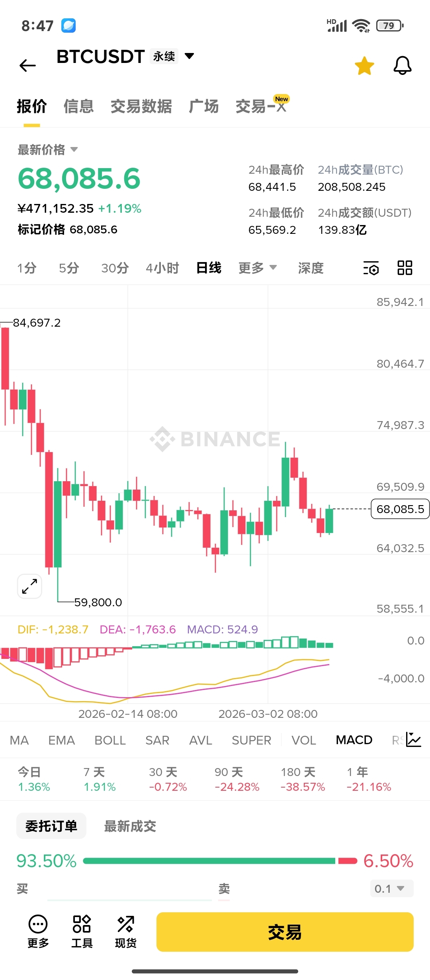430x980 pixels.
Task: Toggle the favorite star for BTCUSDT
Action: pos(364,66)
